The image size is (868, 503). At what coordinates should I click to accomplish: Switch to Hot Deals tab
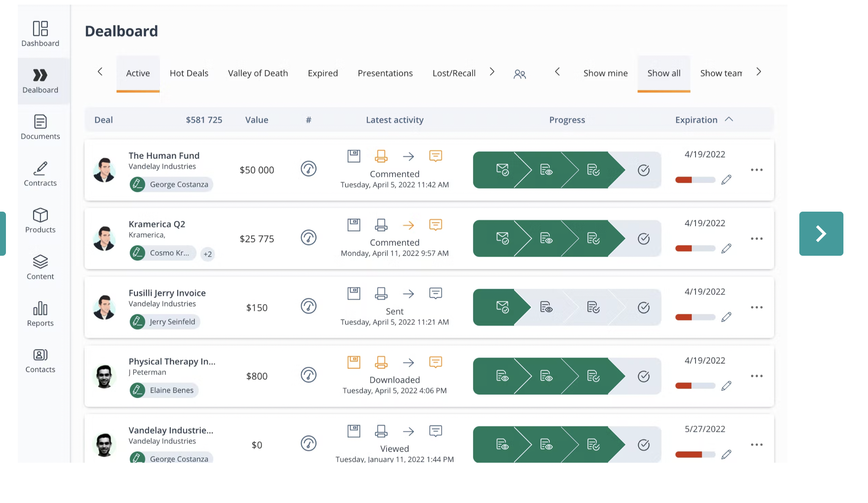click(x=189, y=73)
